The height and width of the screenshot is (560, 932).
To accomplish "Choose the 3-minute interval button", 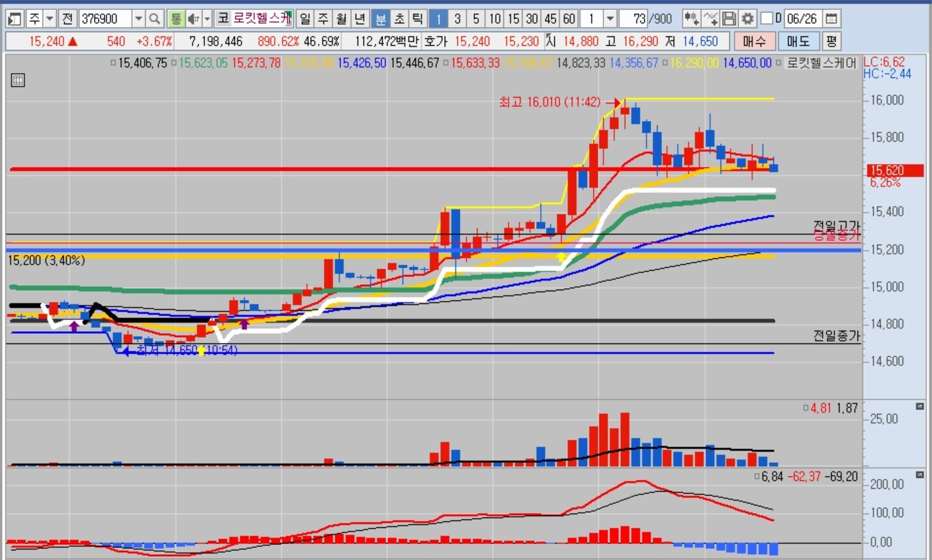I will pos(458,18).
